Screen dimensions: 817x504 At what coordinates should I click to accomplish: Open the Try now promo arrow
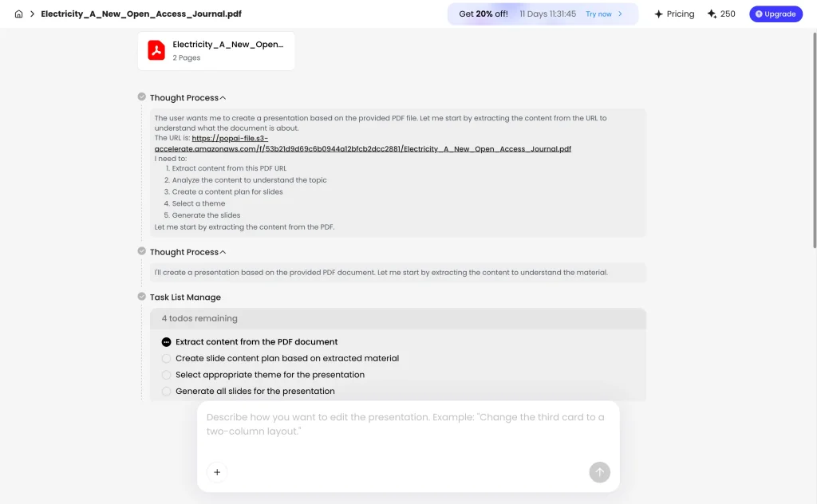click(x=620, y=14)
